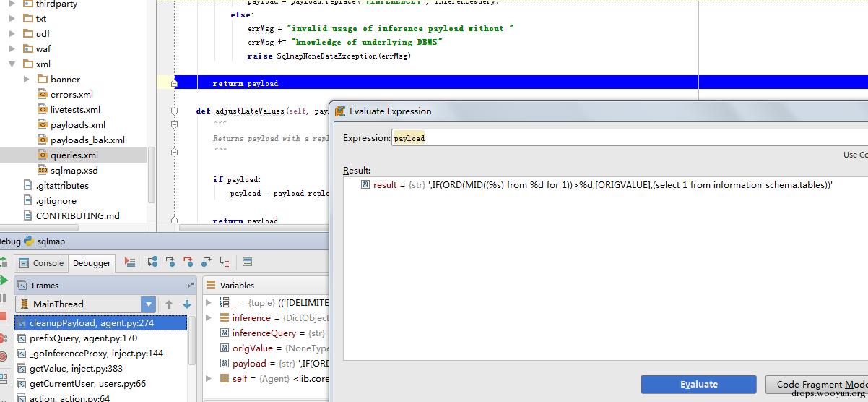Image resolution: width=868 pixels, height=402 pixels.
Task: Click Step Into My Code icon
Action: coord(188,262)
